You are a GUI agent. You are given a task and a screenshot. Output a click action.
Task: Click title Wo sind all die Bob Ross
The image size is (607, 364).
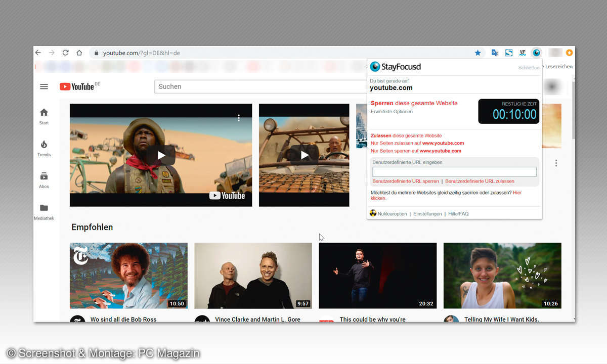[123, 319]
